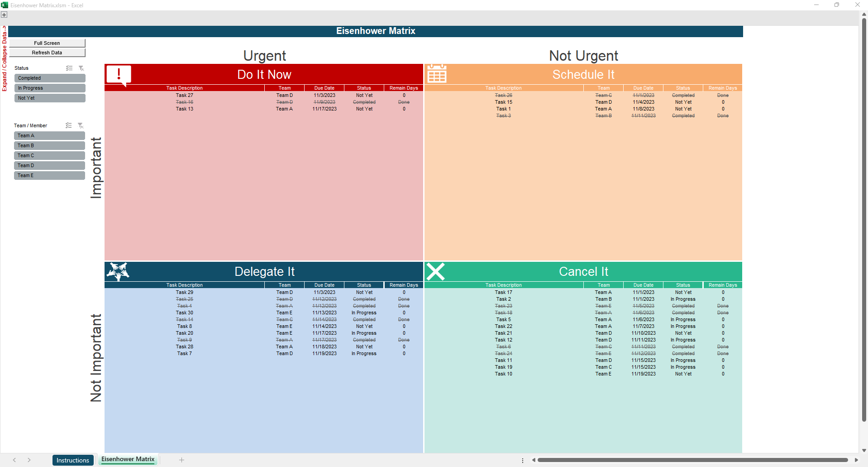Image resolution: width=868 pixels, height=467 pixels.
Task: Click the Cancel It X icon
Action: click(x=435, y=271)
